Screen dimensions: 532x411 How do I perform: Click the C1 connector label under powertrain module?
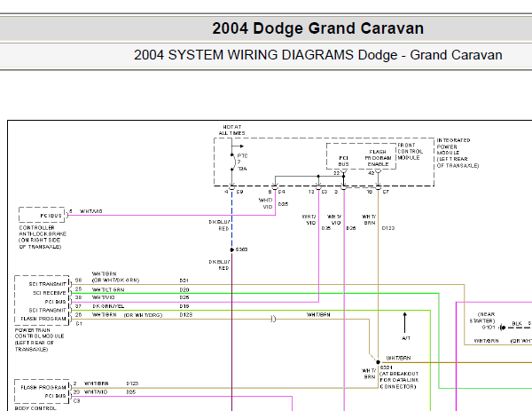click(x=79, y=324)
